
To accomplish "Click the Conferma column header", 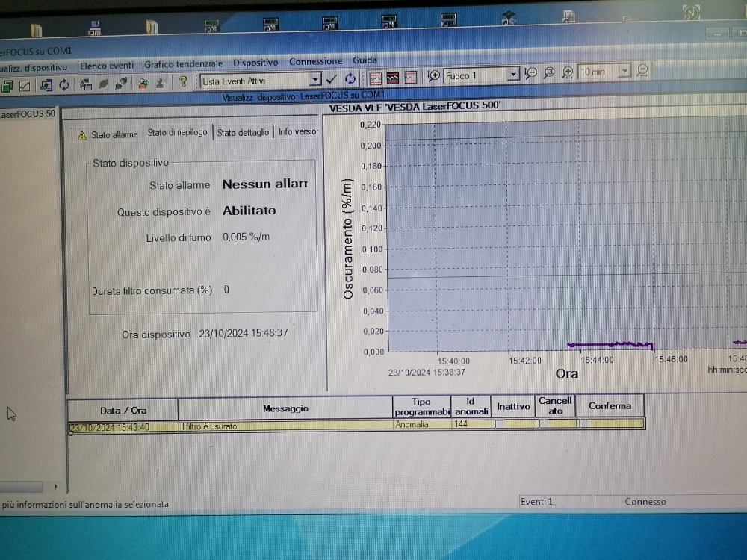I will (610, 405).
